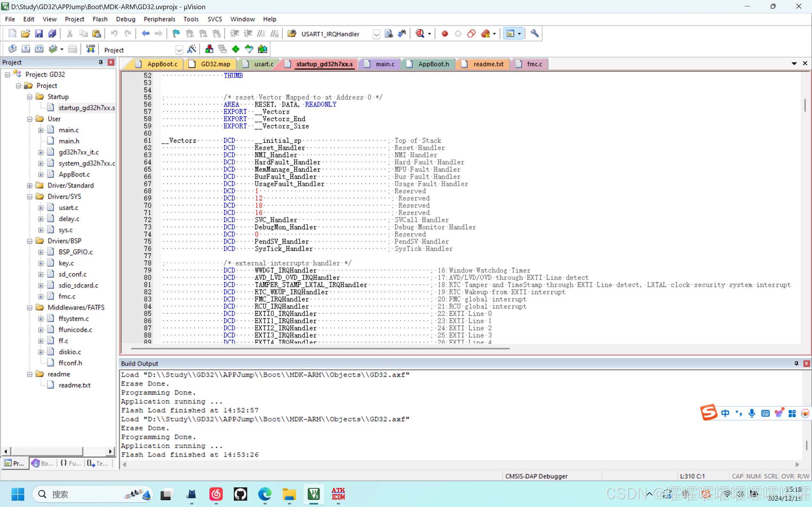Close the Build Output panel

pos(807,363)
